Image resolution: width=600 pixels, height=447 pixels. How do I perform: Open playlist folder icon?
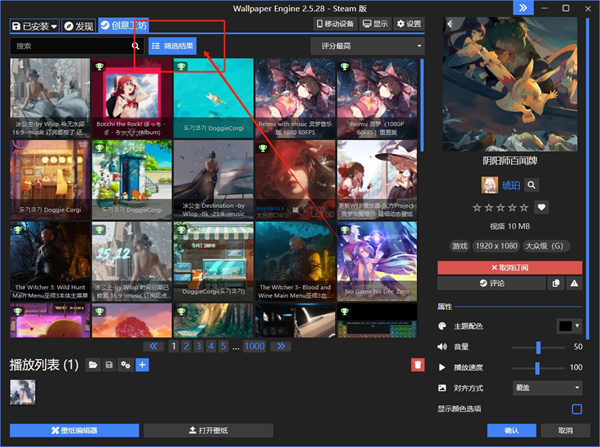93,365
